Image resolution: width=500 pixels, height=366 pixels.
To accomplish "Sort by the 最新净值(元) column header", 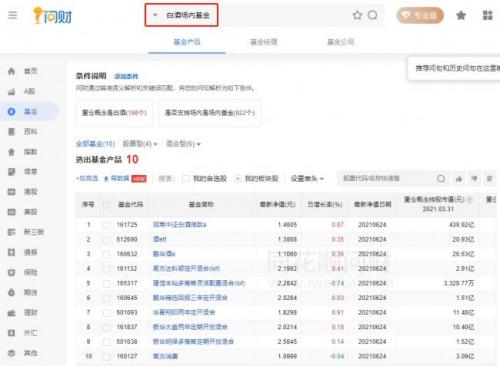I will tap(277, 204).
